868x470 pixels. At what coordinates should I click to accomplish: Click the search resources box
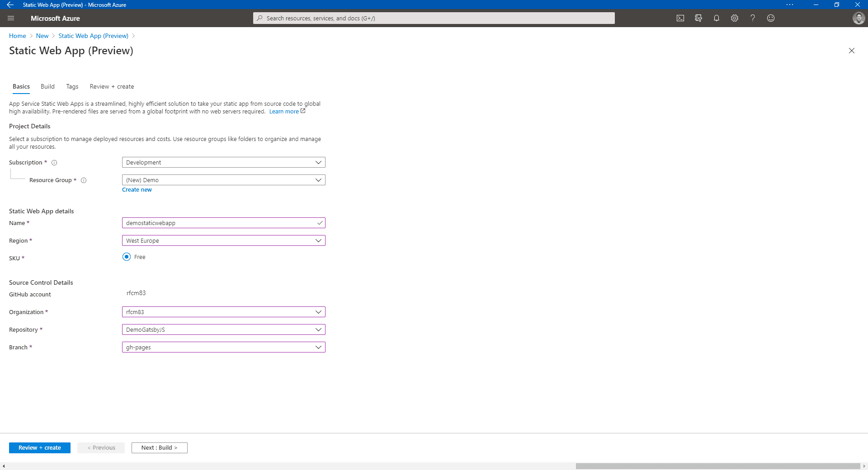click(x=434, y=18)
